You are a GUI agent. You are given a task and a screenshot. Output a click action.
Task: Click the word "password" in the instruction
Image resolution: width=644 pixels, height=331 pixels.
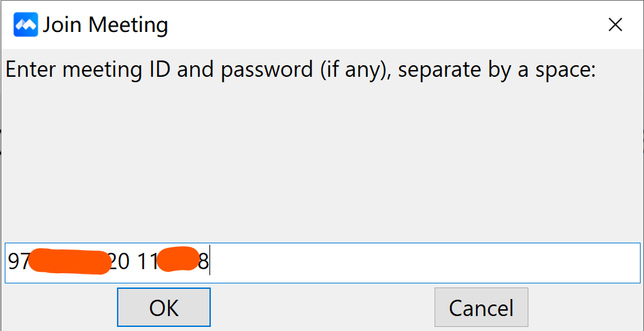267,69
